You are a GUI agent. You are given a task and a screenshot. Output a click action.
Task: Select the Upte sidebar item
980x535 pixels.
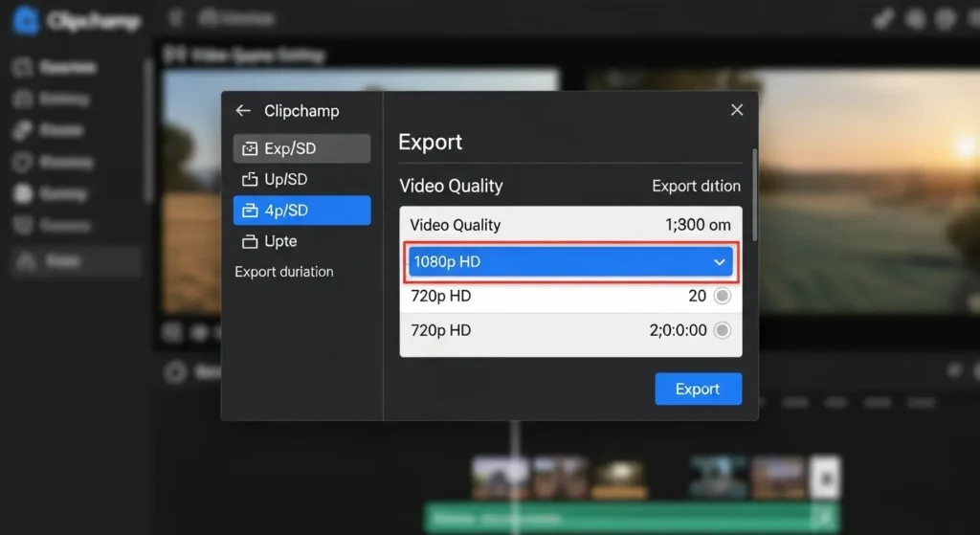301,241
